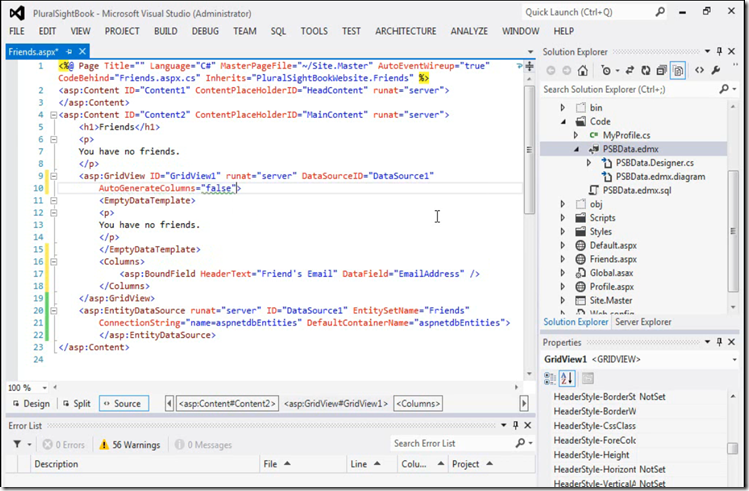Image resolution: width=749 pixels, height=491 pixels.
Task: Sort Error List by Line column
Action: 371,464
